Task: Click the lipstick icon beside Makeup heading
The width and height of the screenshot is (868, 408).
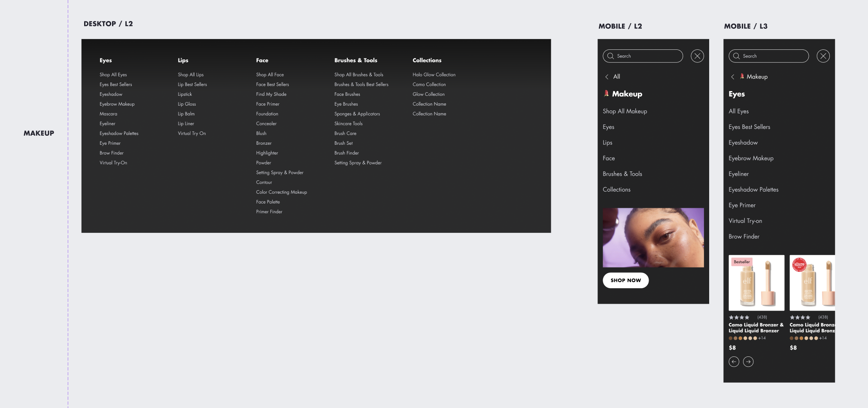Action: point(606,94)
